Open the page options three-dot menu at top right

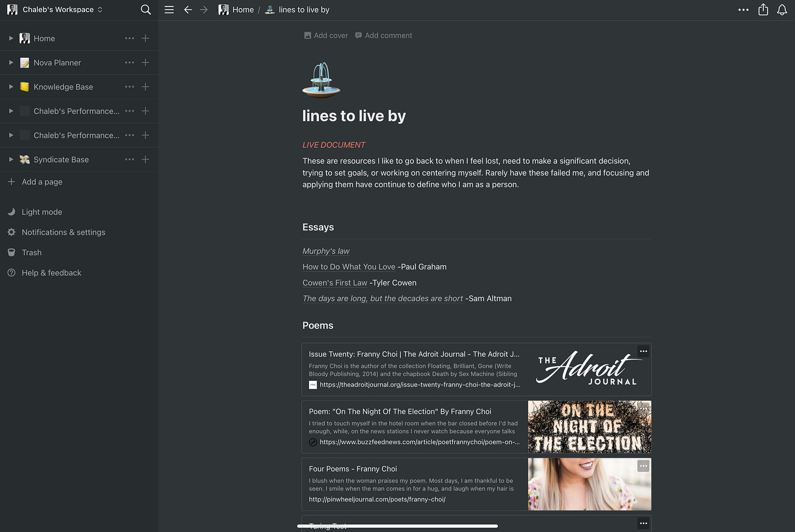point(743,10)
